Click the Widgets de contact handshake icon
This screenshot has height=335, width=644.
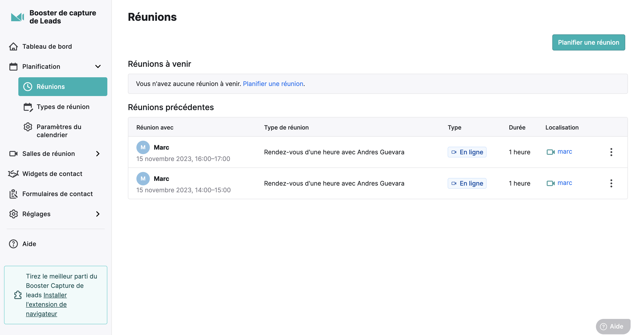pyautogui.click(x=13, y=174)
